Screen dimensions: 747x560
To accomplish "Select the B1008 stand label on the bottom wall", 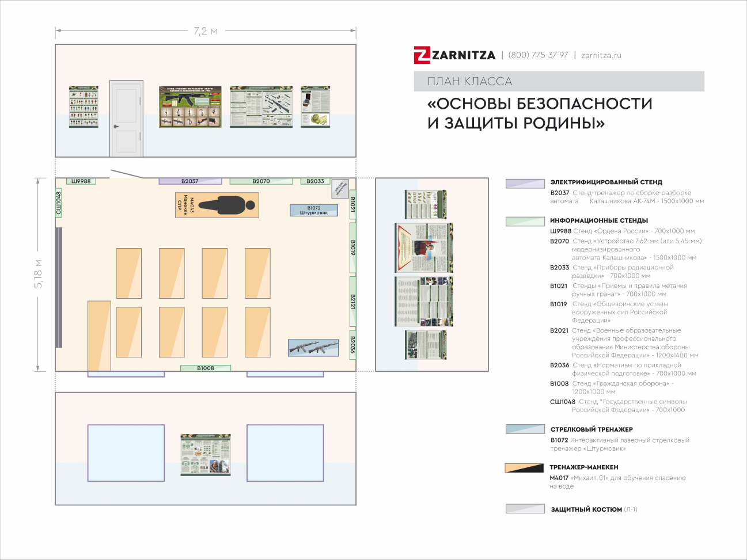I will 206,368.
